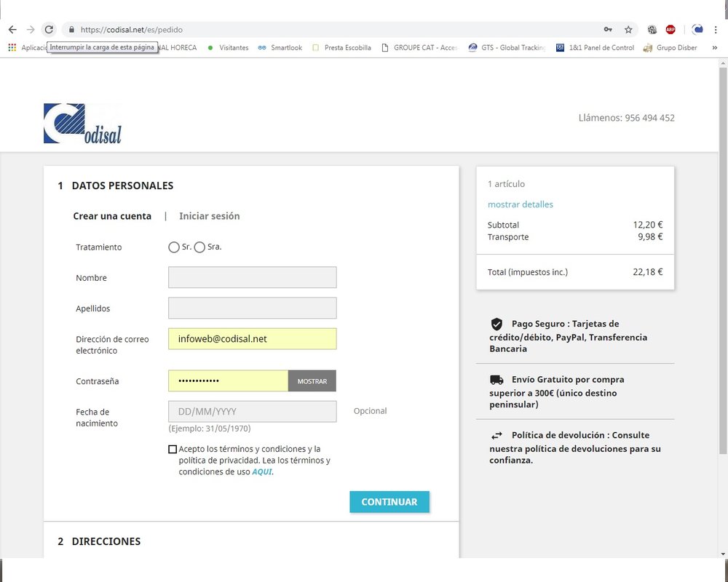
Task: Click the Transporte 9,98 € value
Action: click(x=650, y=236)
